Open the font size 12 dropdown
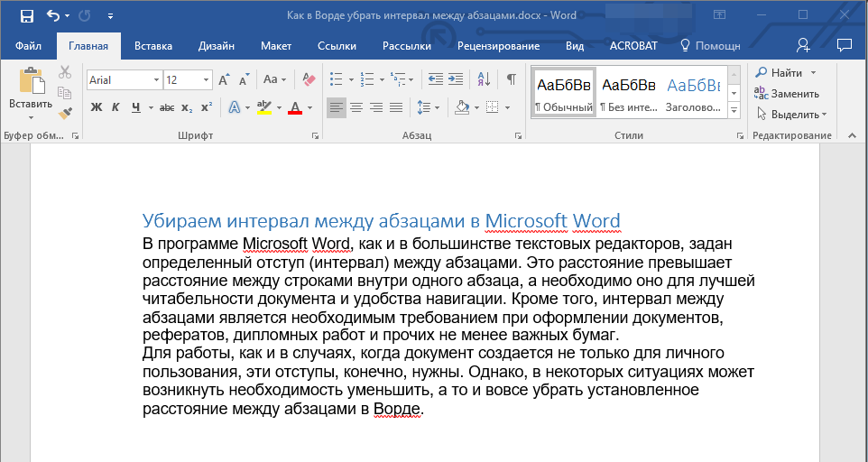The height and width of the screenshot is (462, 868). 207,80
